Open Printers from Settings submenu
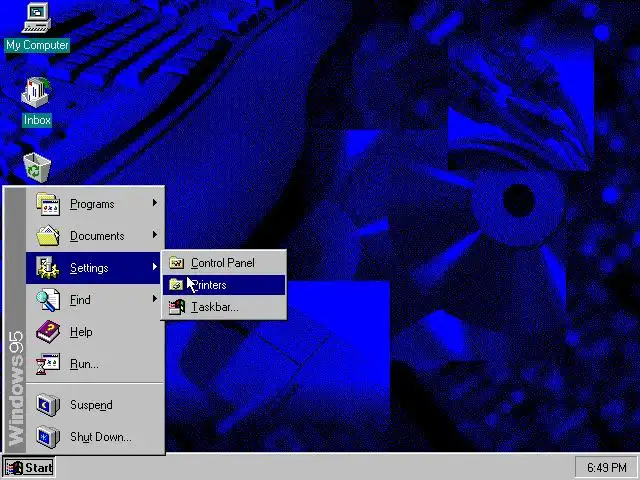This screenshot has width=640, height=480. [224, 284]
